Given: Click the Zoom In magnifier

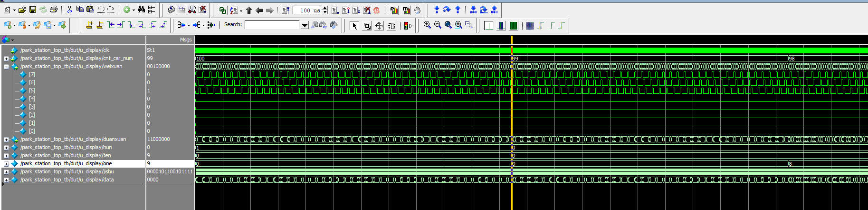Looking at the screenshot, I should tap(427, 25).
